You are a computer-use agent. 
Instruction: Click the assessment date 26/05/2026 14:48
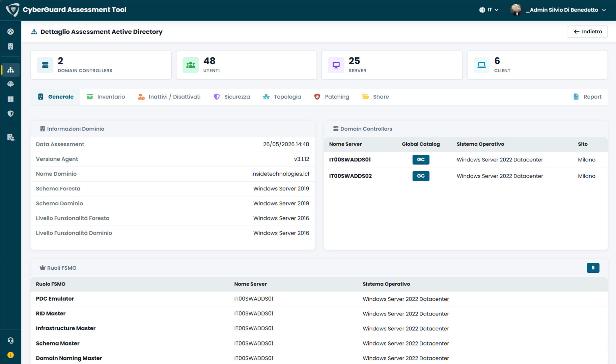pos(286,144)
